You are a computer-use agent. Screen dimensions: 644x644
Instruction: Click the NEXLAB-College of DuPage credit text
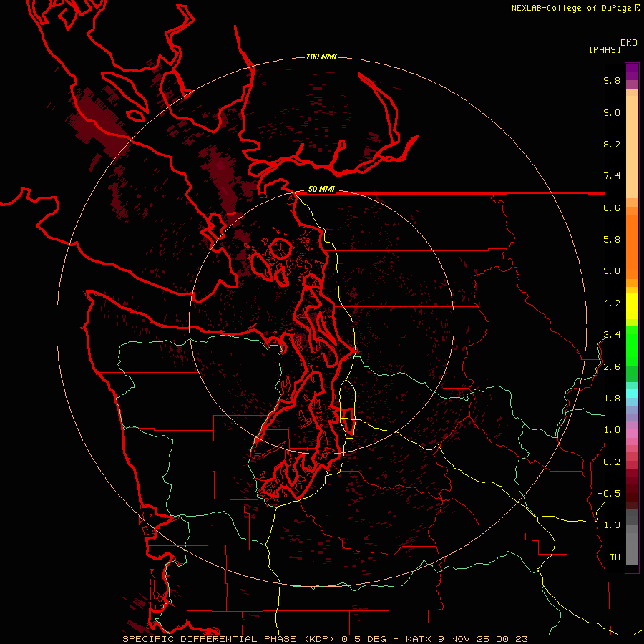click(571, 8)
